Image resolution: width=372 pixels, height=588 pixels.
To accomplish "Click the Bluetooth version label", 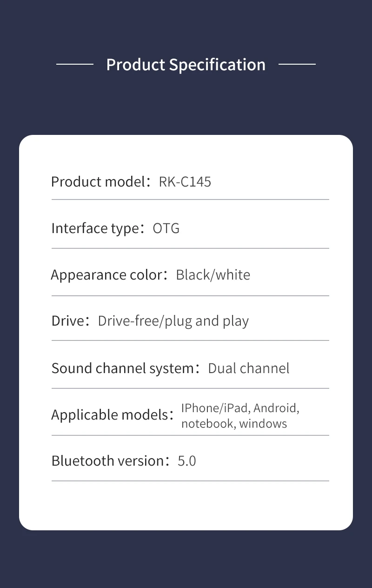I will (107, 461).
